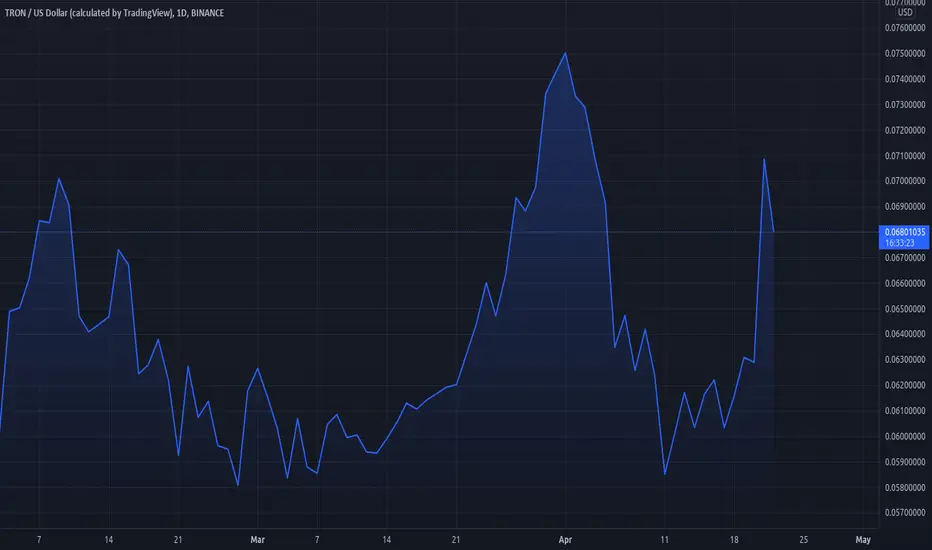932x550 pixels.
Task: Click the 0.07200000 price axis label
Action: (905, 130)
